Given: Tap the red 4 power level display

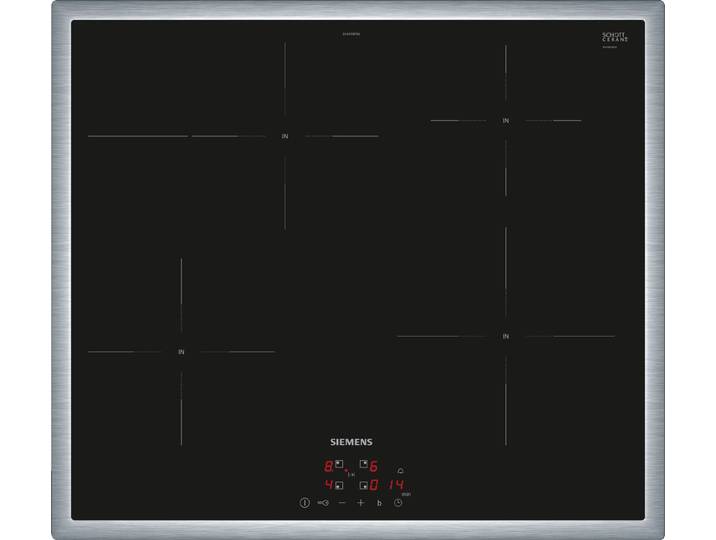Looking at the screenshot, I should (329, 485).
